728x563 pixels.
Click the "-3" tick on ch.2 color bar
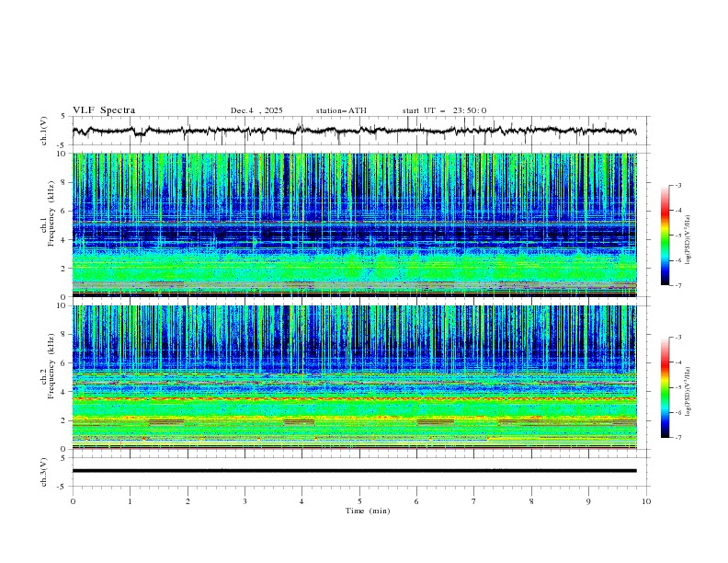[678, 338]
